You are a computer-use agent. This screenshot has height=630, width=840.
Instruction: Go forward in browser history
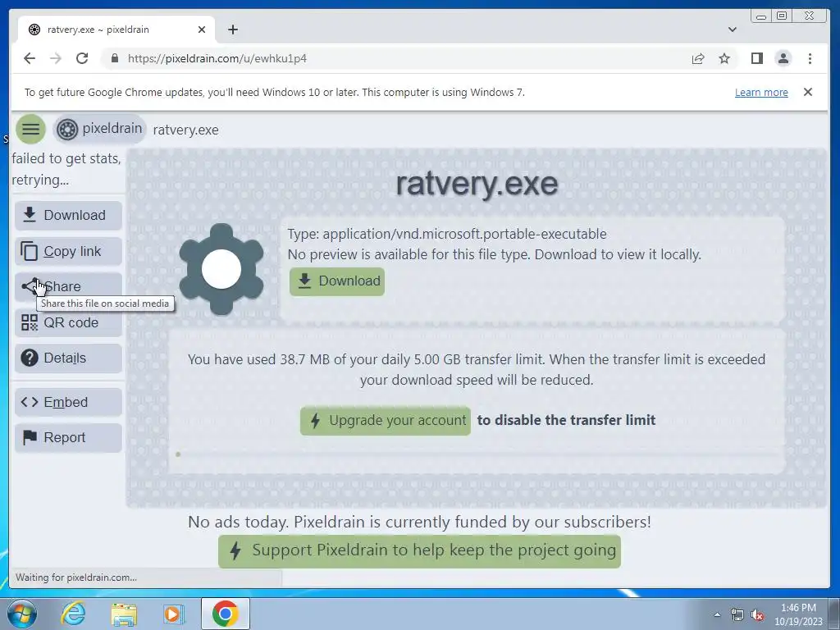pos(56,58)
